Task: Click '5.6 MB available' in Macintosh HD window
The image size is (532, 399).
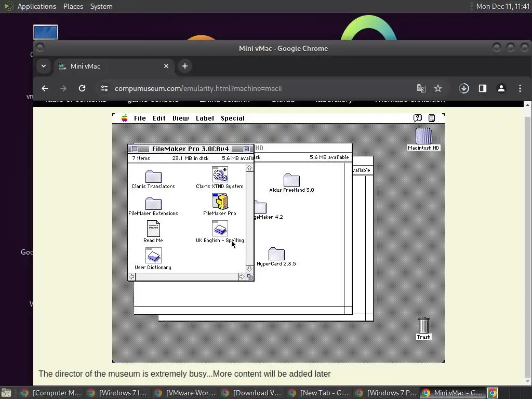Action: coord(329,157)
